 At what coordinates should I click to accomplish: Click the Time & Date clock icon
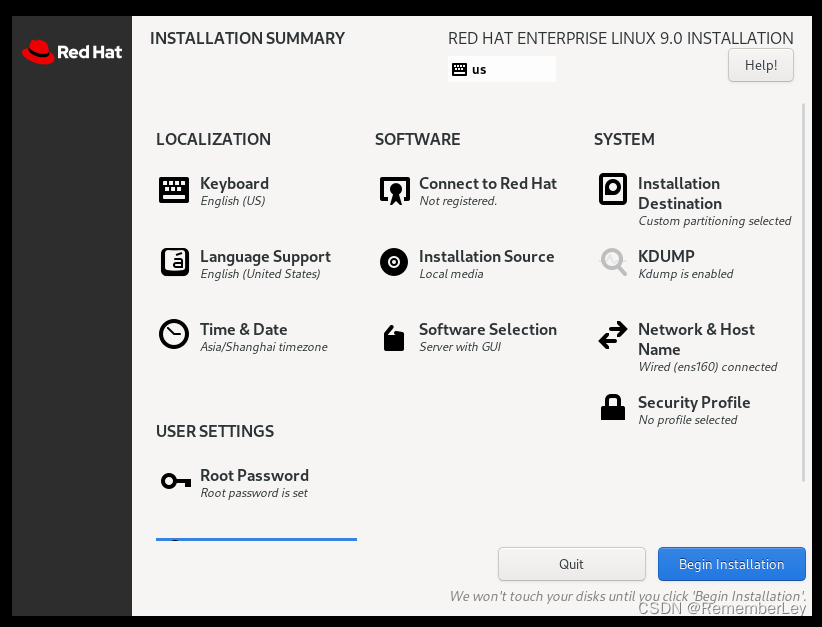(x=174, y=334)
